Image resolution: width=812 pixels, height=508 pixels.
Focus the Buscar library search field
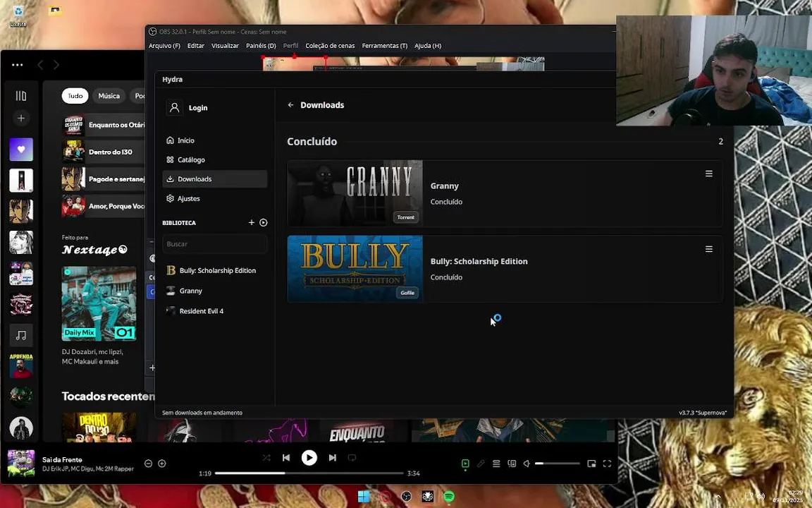[214, 243]
